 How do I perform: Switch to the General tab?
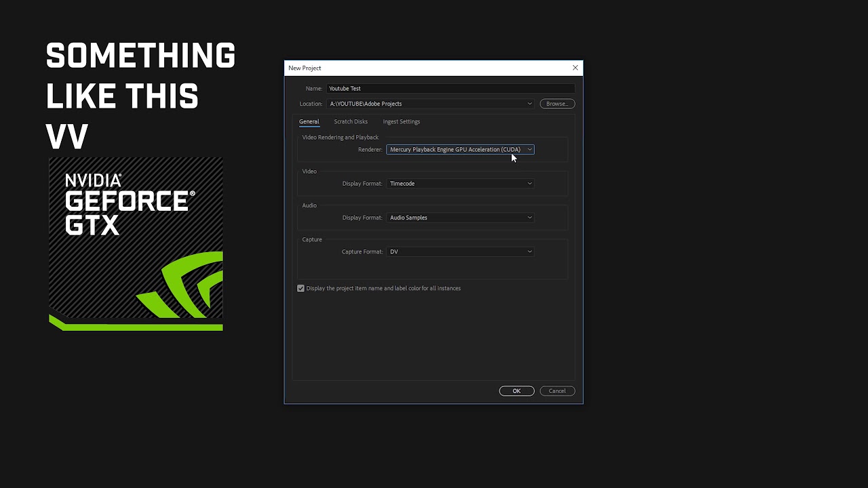point(309,121)
